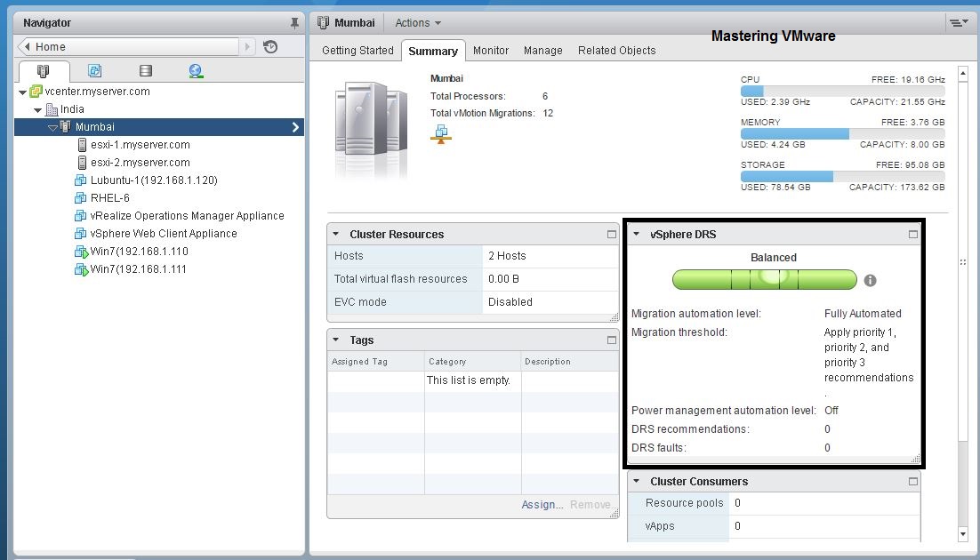Click the Lubuntu-1 virtual machine icon
The width and height of the screenshot is (980, 560).
click(81, 180)
